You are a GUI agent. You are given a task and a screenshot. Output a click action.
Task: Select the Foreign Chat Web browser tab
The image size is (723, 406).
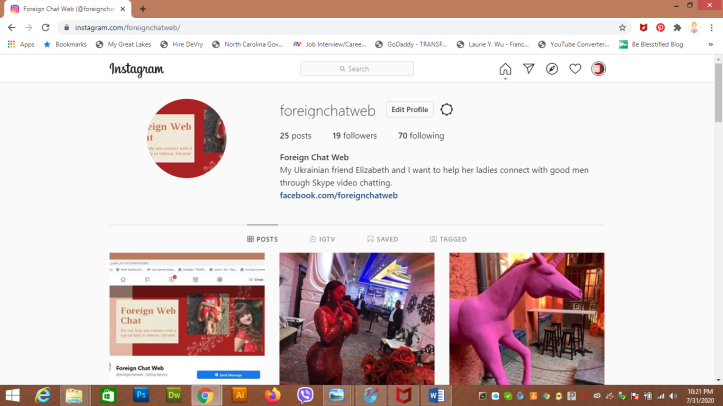(67, 9)
